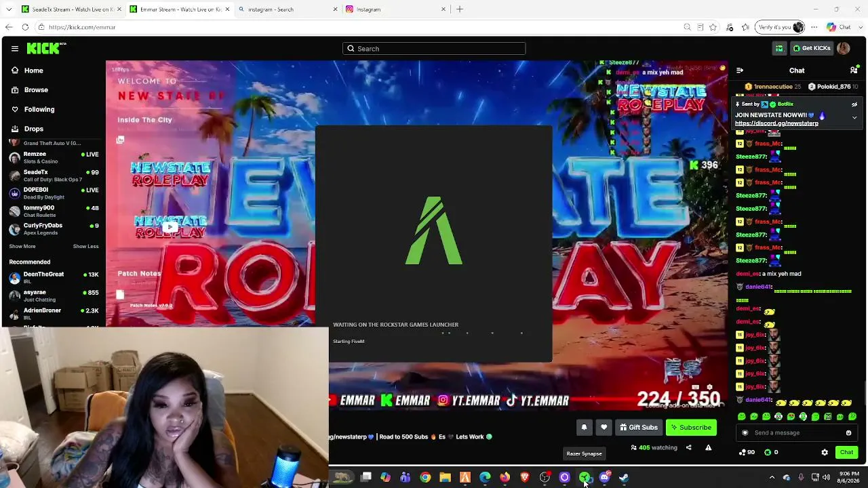Go to the Kick logo homepage
The height and width of the screenshot is (488, 868).
[46, 48]
